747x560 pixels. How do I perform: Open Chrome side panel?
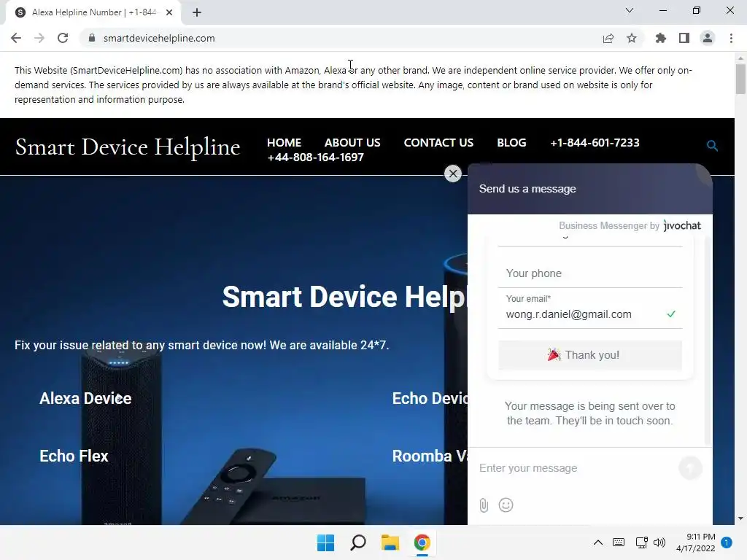(684, 38)
